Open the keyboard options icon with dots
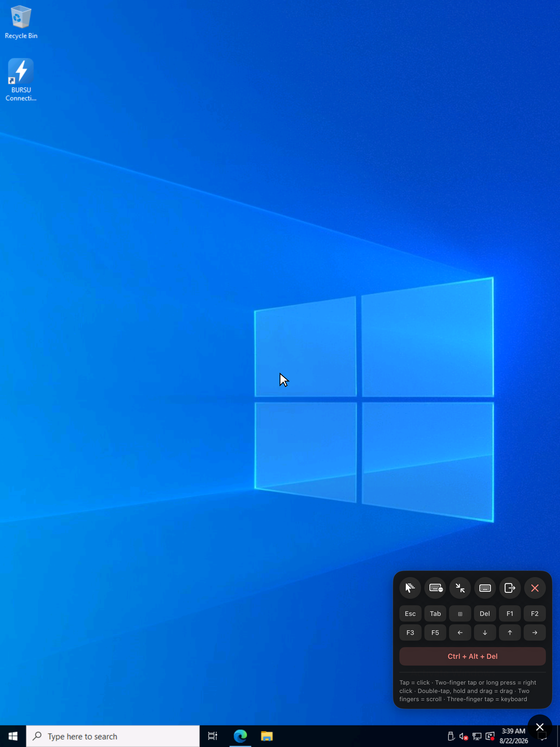 [435, 588]
